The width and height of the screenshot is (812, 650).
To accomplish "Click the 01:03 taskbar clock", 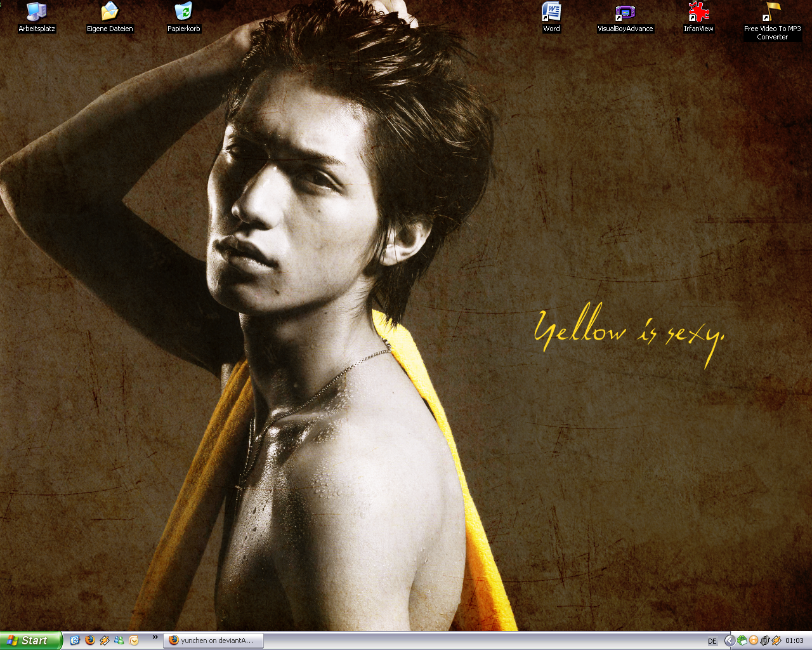I will (794, 640).
